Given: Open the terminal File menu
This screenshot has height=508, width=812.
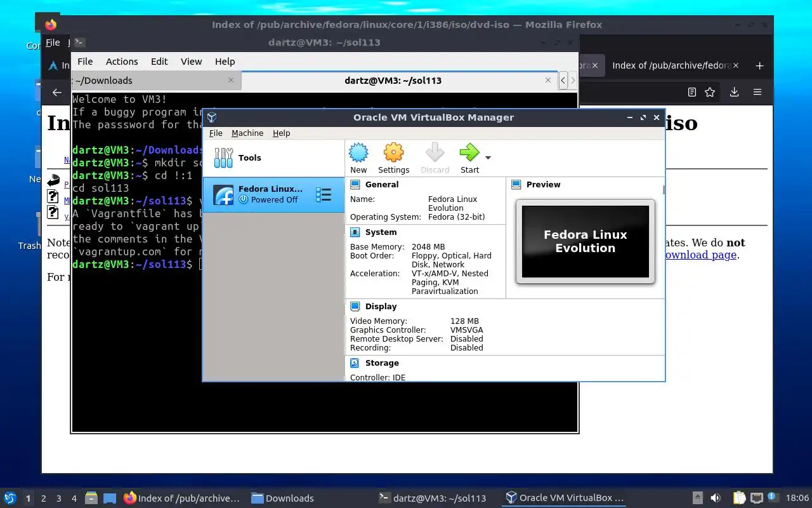Looking at the screenshot, I should pyautogui.click(x=85, y=61).
